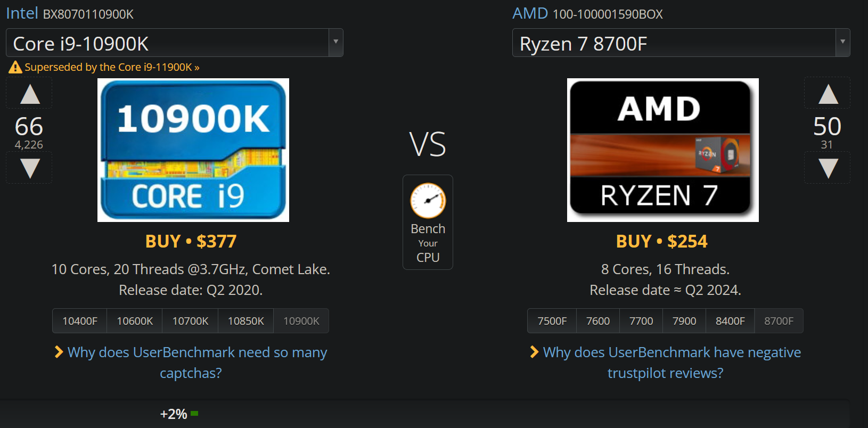Click the 8 Cores, 16 Threads description
Image resolution: width=868 pixels, height=428 pixels.
coord(665,269)
